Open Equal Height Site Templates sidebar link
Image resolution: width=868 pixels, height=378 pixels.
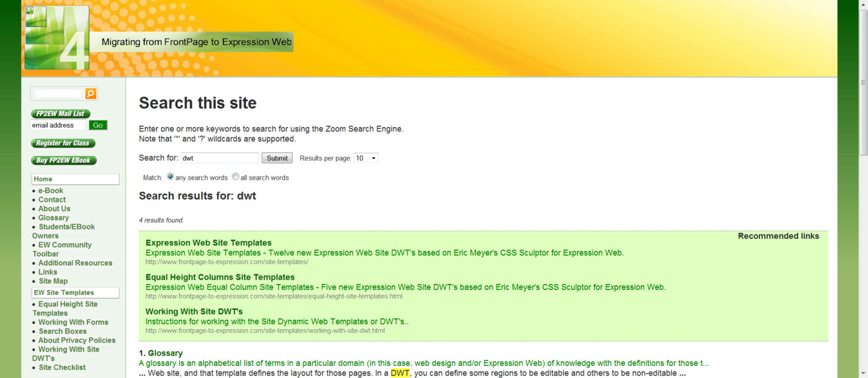click(x=65, y=309)
